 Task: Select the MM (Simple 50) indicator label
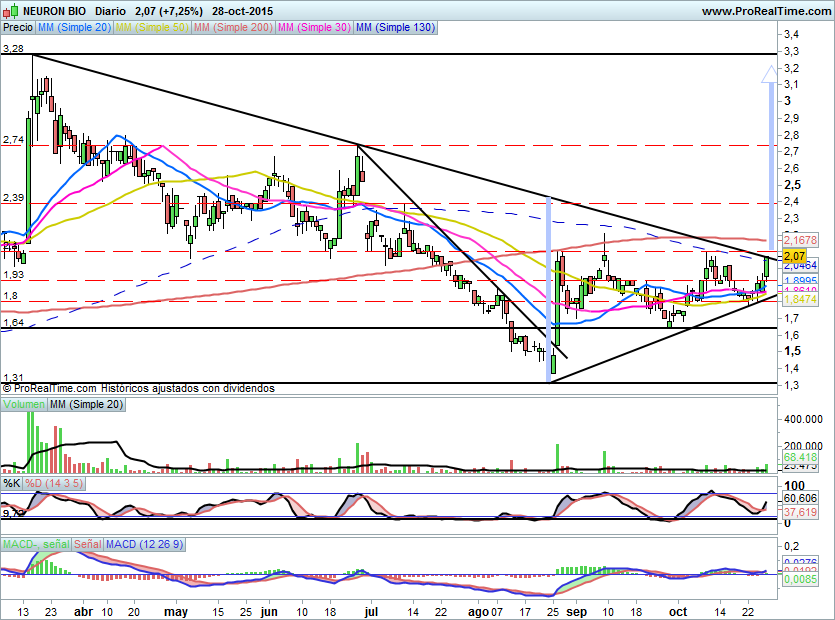pos(152,27)
